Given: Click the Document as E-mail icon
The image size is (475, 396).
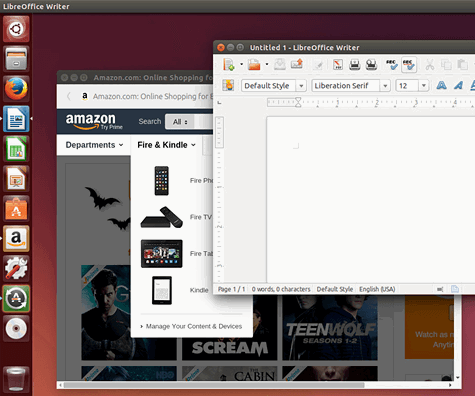Looking at the screenshot, I should pyautogui.click(x=297, y=64).
